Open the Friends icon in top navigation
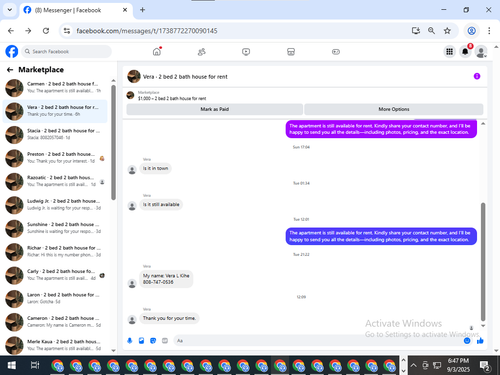This screenshot has width=500, height=375. [x=201, y=52]
